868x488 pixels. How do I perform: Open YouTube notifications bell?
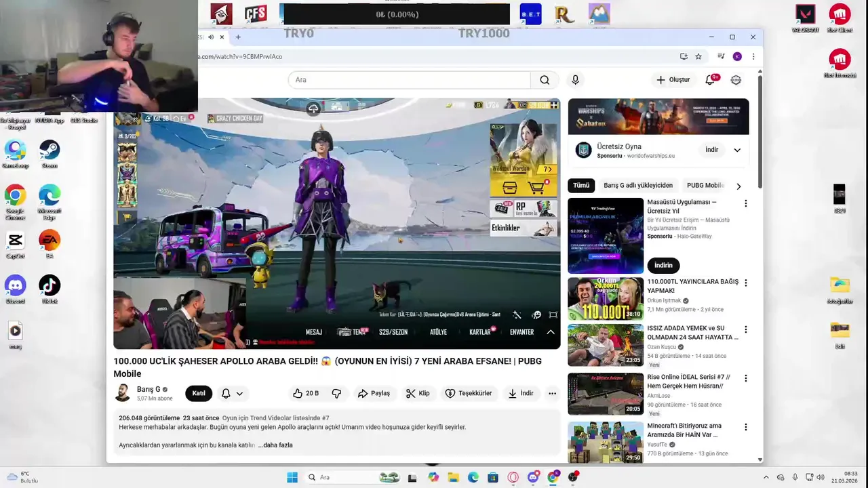[710, 80]
